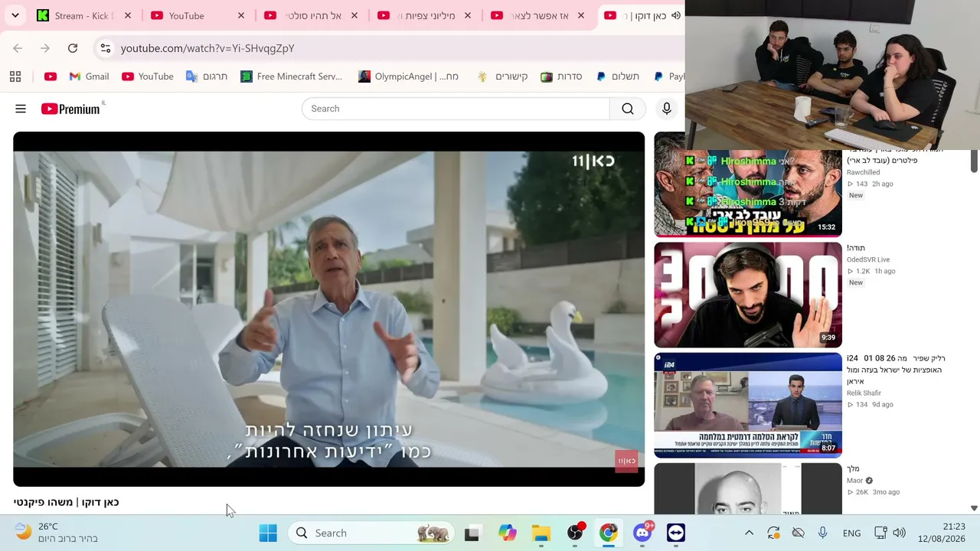The height and width of the screenshot is (551, 980).
Task: Open the video titled מלך
Action: 854,468
